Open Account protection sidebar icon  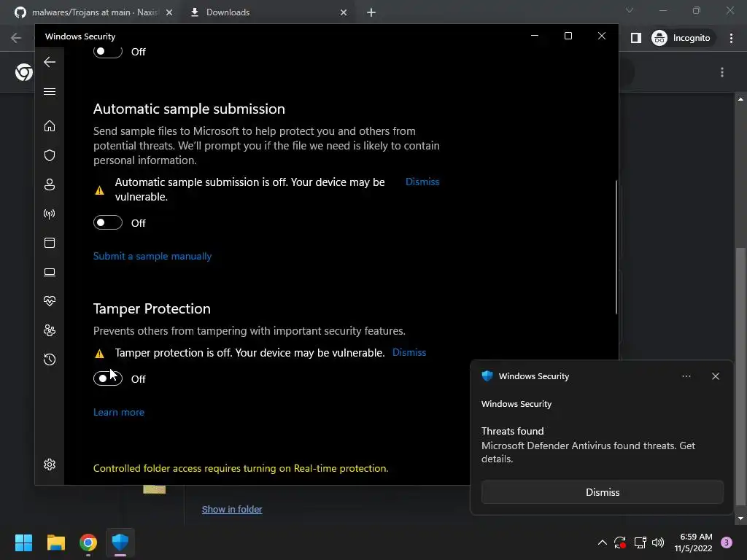[x=50, y=184]
